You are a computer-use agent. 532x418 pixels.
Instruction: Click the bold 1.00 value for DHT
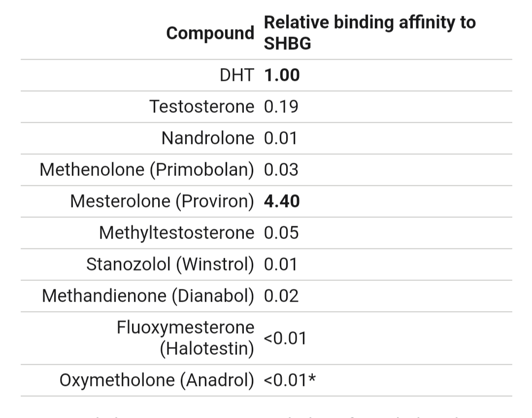pos(282,75)
